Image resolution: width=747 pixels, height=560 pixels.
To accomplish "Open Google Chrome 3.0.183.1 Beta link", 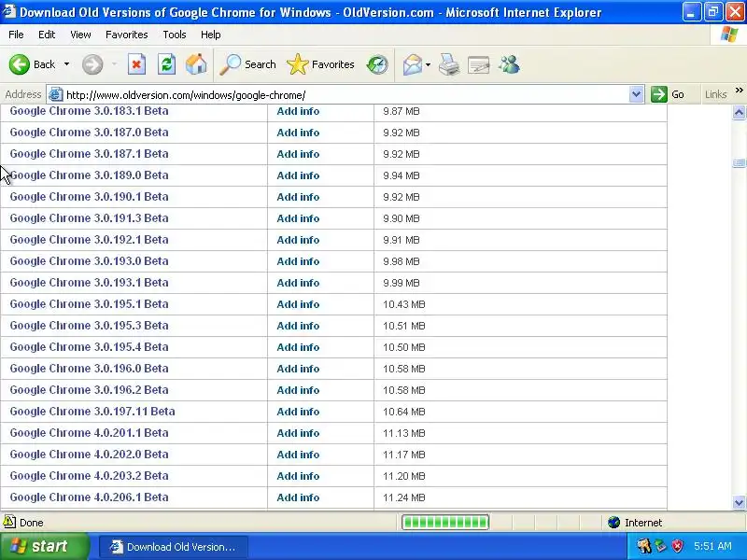I will [x=89, y=111].
